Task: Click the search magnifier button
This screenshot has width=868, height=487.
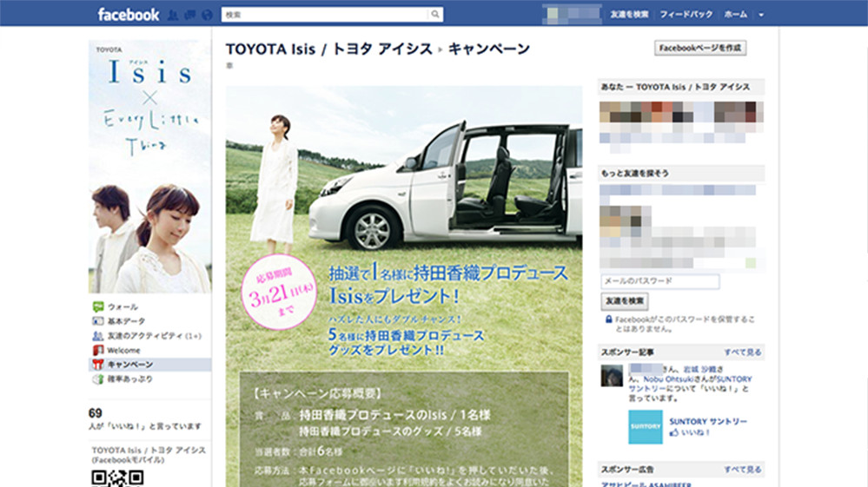Action: coord(435,15)
